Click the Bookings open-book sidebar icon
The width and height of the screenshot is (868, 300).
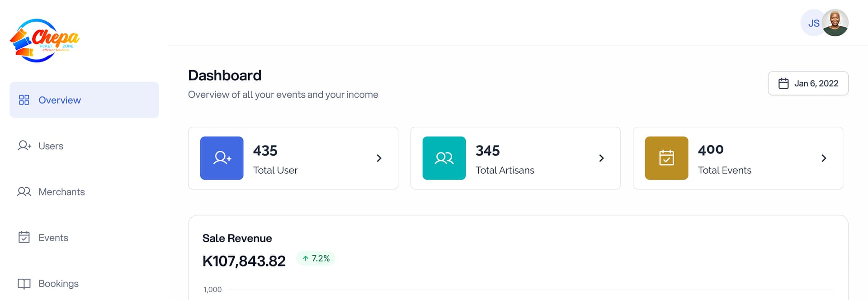[24, 284]
